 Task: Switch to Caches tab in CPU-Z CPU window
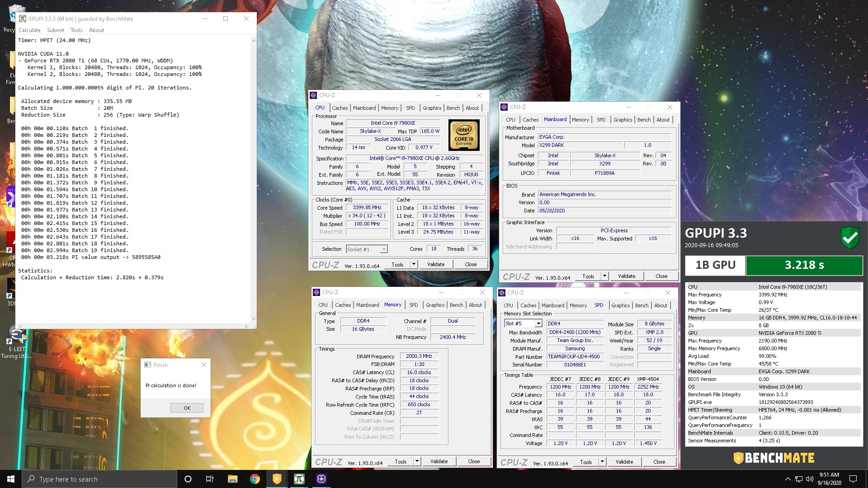click(340, 108)
